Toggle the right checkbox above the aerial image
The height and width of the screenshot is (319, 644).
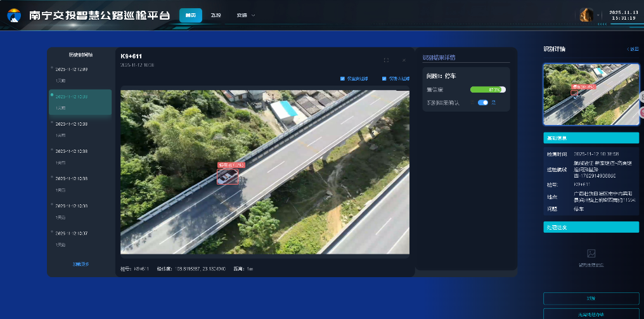pos(384,79)
